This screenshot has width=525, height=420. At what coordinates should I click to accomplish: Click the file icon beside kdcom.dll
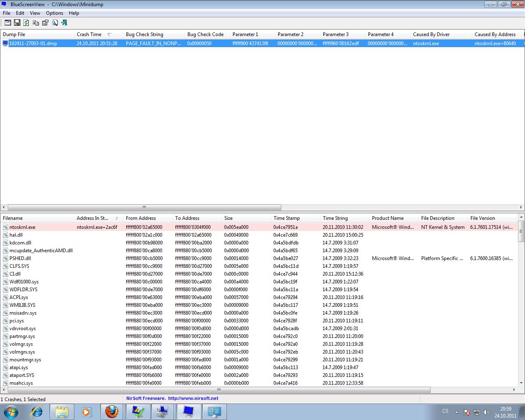coord(6,243)
